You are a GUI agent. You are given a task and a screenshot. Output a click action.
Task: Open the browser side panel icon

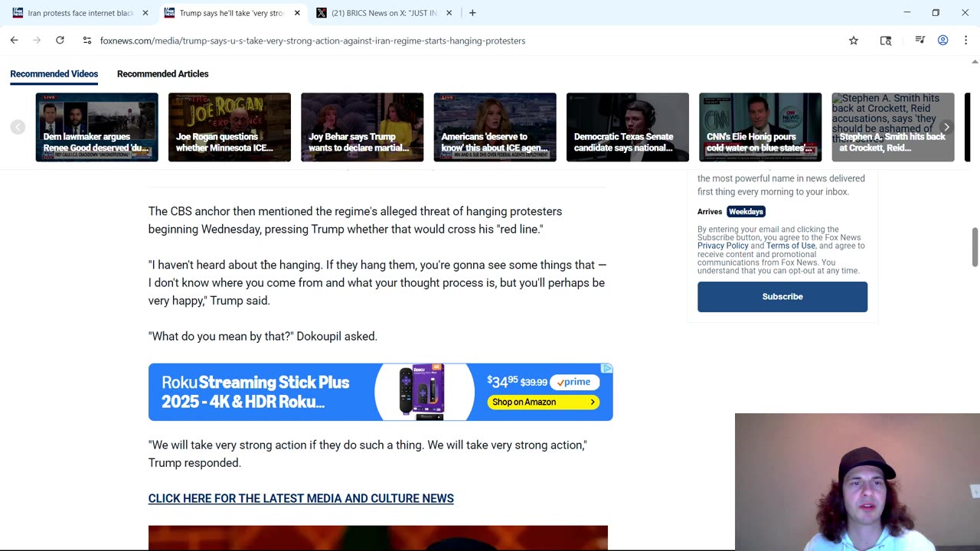coord(886,41)
